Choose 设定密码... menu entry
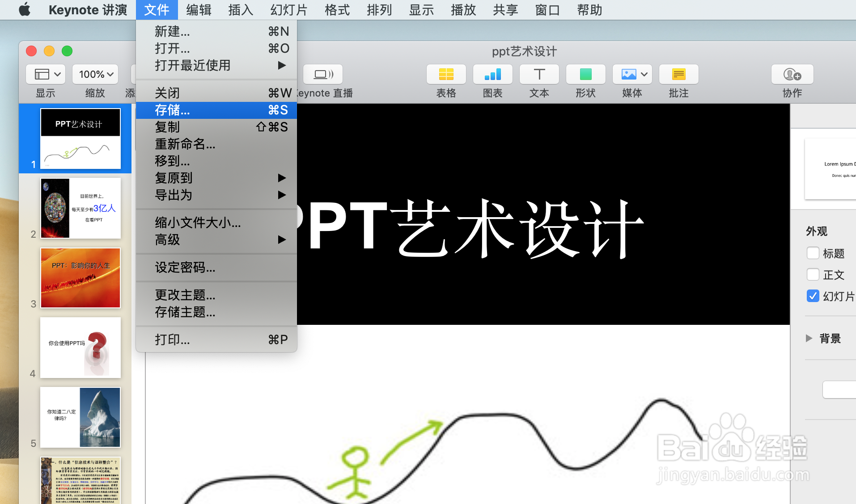856x504 pixels. click(x=216, y=267)
